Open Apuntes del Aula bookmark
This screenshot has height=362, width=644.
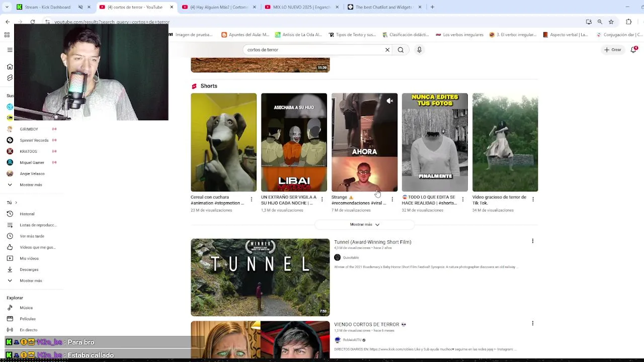[x=245, y=35]
